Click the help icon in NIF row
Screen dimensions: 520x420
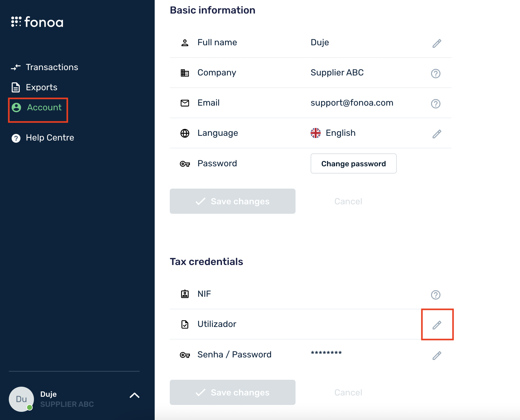tap(435, 295)
